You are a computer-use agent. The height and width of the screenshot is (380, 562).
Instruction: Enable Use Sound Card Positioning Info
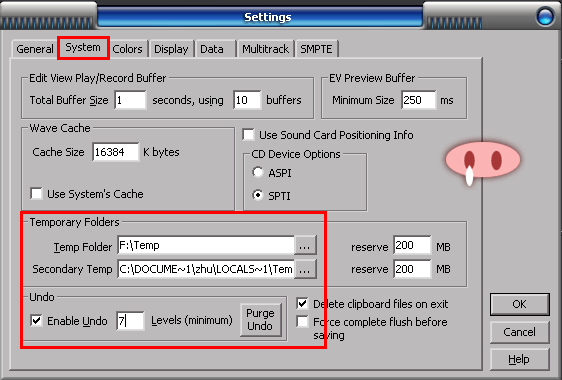pyautogui.click(x=248, y=135)
